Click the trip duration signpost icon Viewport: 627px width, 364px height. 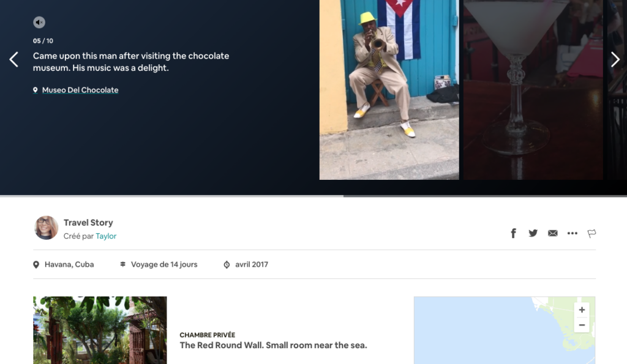coord(122,264)
